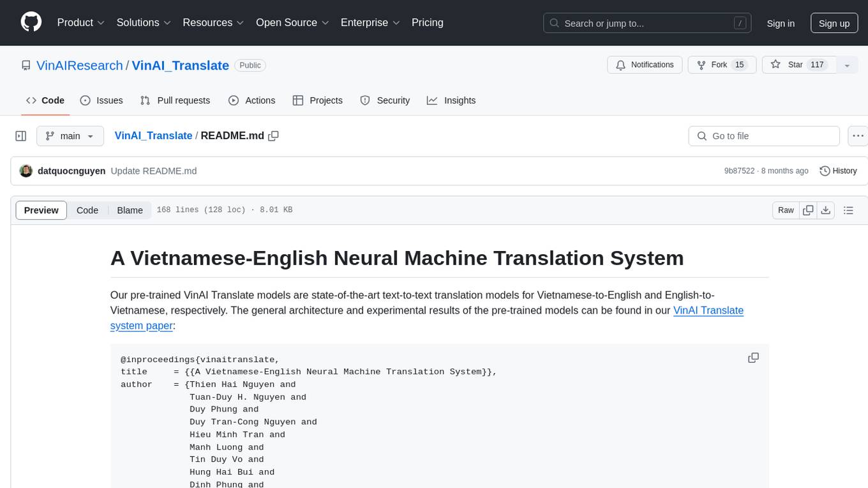This screenshot has width=868, height=488.
Task: Select the Blame view
Action: [x=130, y=210]
